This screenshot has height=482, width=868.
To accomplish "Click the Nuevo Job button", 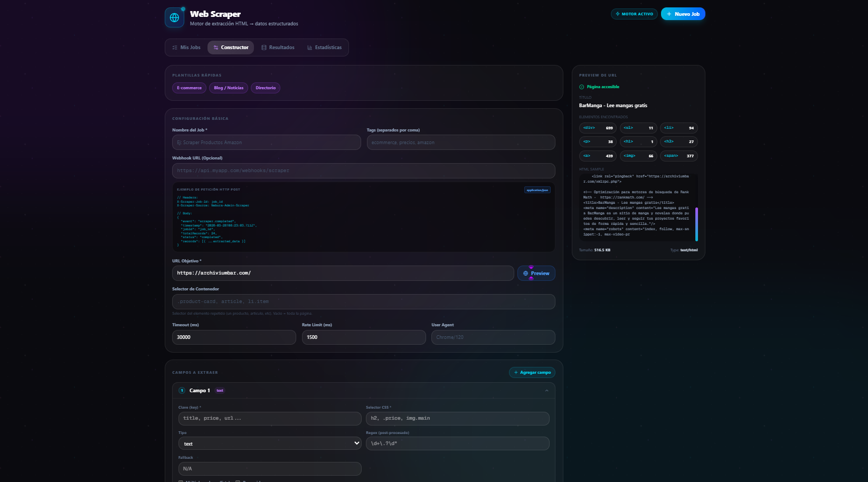I will point(683,14).
